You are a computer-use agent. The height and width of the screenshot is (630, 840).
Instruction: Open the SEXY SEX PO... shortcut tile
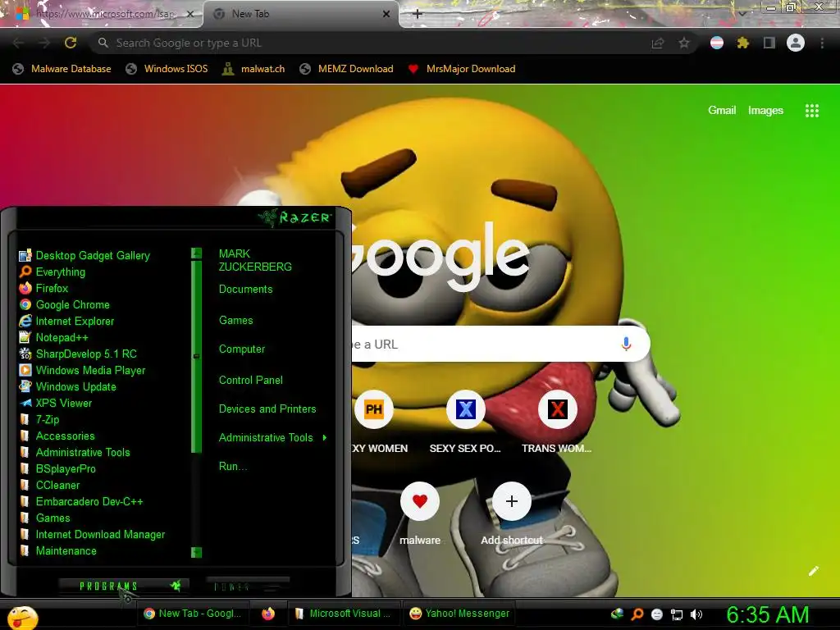point(466,409)
